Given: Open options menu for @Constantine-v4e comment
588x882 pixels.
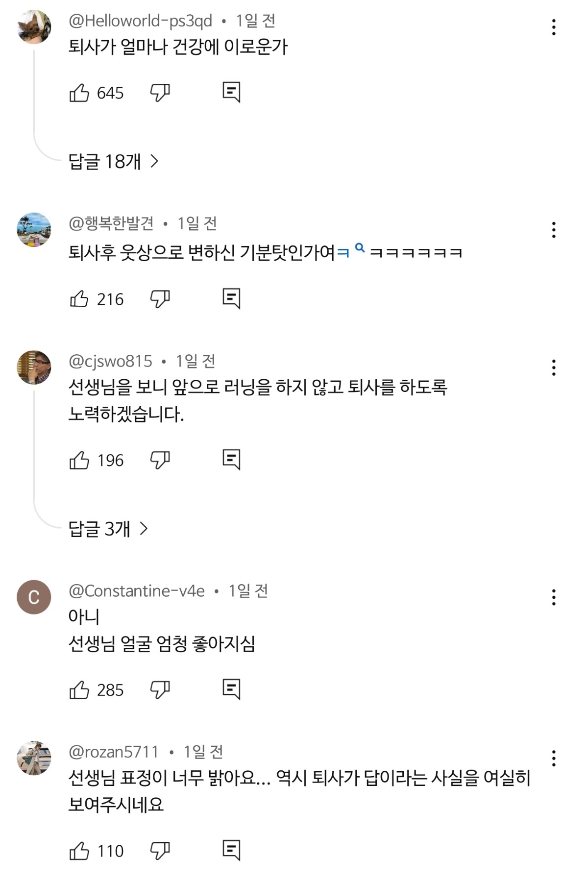Looking at the screenshot, I should tap(554, 597).
